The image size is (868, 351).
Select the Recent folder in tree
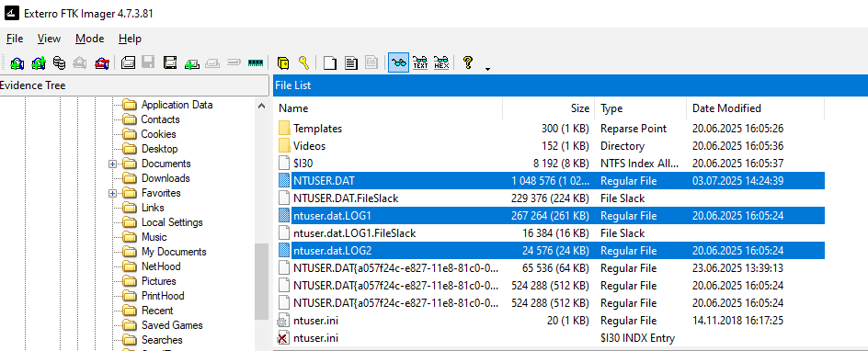pos(156,311)
